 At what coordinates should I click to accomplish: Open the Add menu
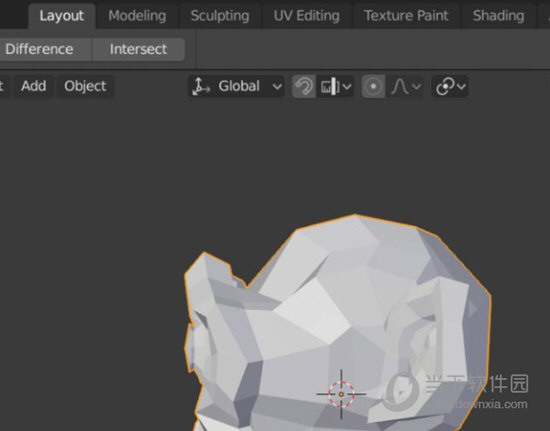33,86
